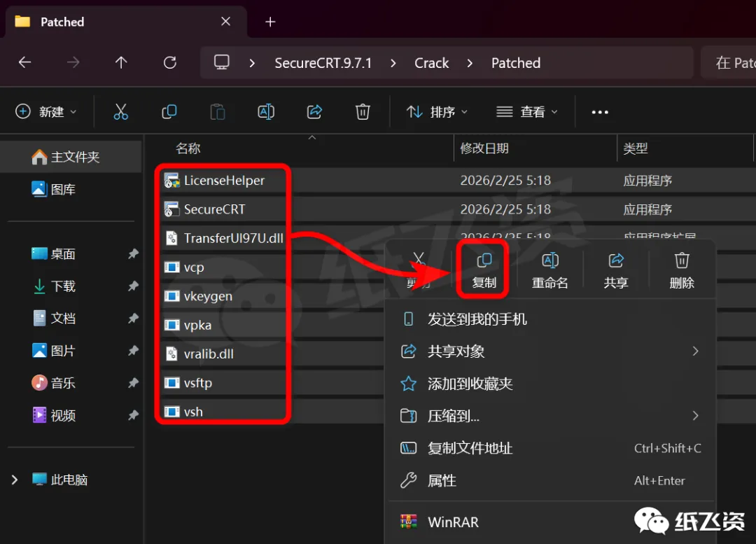756x544 pixels.
Task: Select the LicenseHelper file
Action: pos(224,181)
